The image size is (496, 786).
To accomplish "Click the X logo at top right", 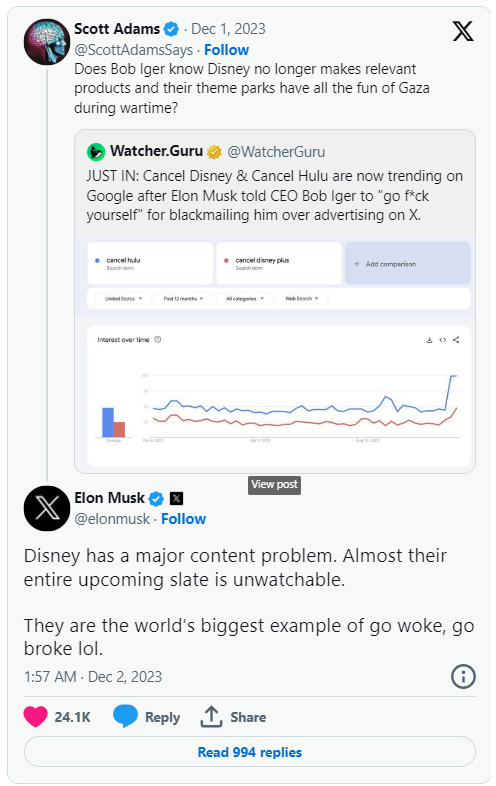I will 462,32.
